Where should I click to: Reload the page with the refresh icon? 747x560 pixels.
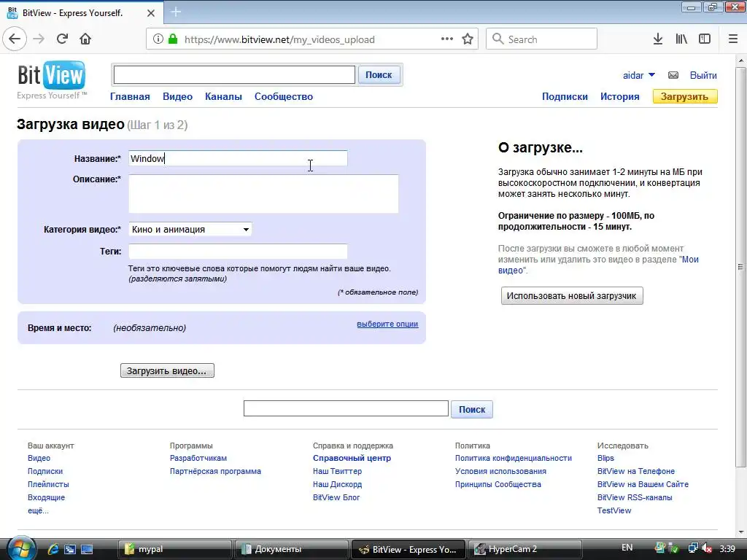[63, 39]
